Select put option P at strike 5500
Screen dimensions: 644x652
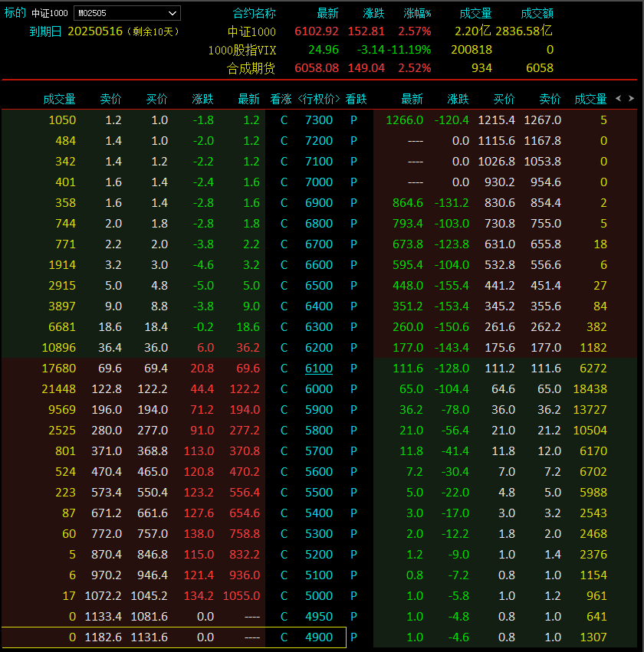coord(353,493)
